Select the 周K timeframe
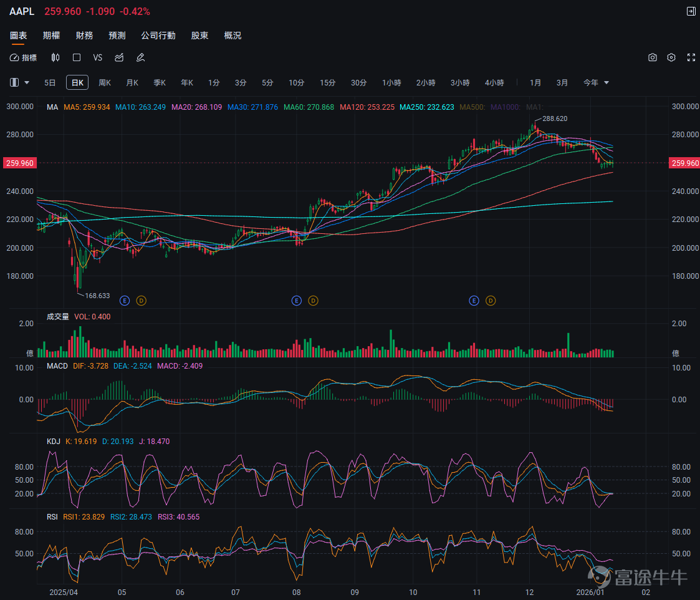Screen dimensions: 700x600 (105, 83)
